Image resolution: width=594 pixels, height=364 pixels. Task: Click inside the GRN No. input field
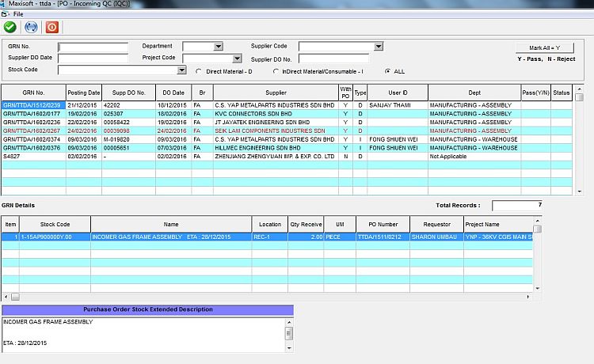tap(93, 47)
